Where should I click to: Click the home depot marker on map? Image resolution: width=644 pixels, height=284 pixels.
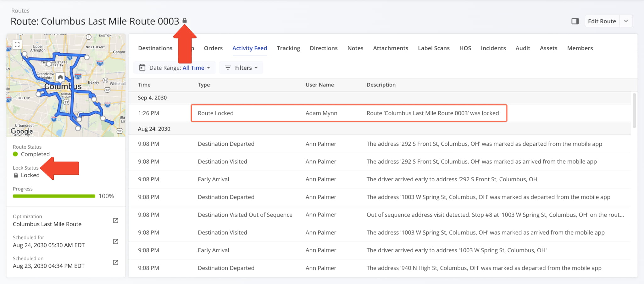[x=60, y=77]
